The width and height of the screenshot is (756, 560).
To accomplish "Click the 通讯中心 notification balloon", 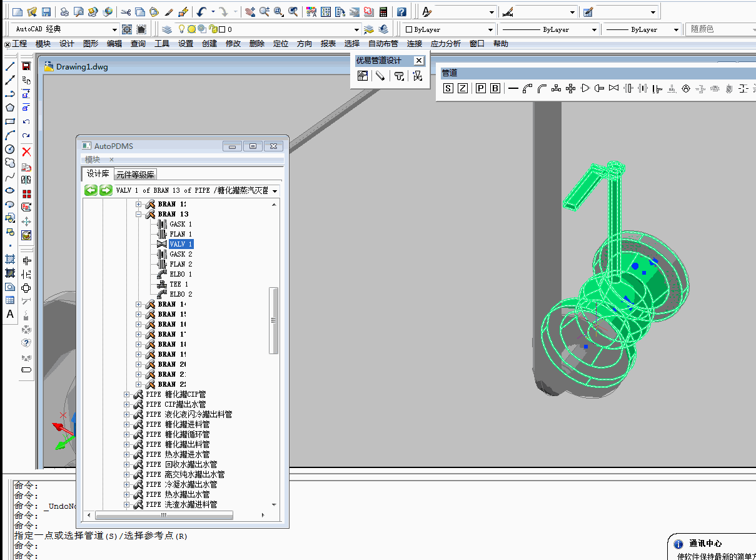I will (712, 547).
